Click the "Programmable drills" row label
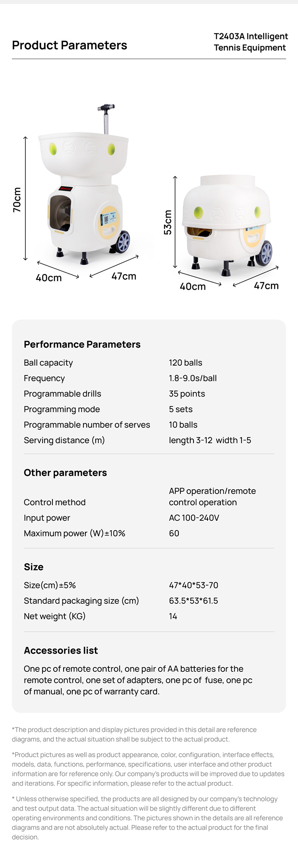The height and width of the screenshot is (868, 298). (62, 394)
